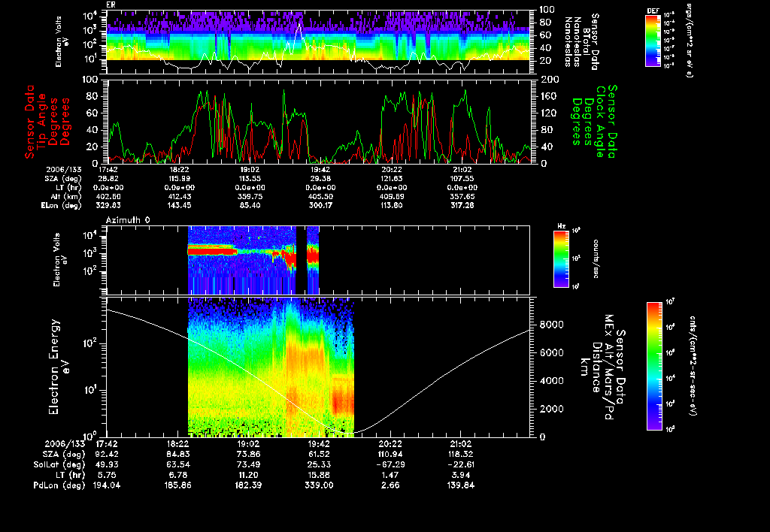Select ELon value 300.17
The image size is (770, 532).
[320, 205]
